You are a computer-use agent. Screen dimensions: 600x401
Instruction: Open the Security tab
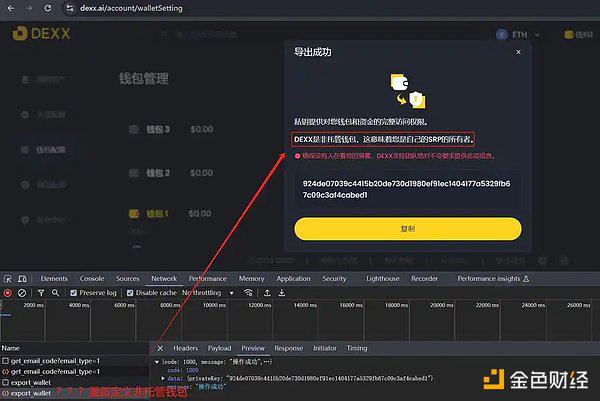pyautogui.click(x=334, y=279)
